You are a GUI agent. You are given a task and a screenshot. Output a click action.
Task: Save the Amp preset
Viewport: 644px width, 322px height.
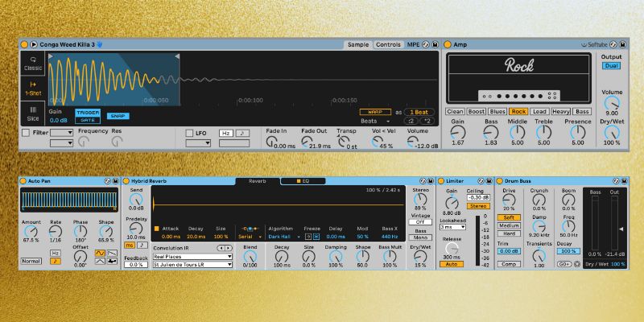622,44
